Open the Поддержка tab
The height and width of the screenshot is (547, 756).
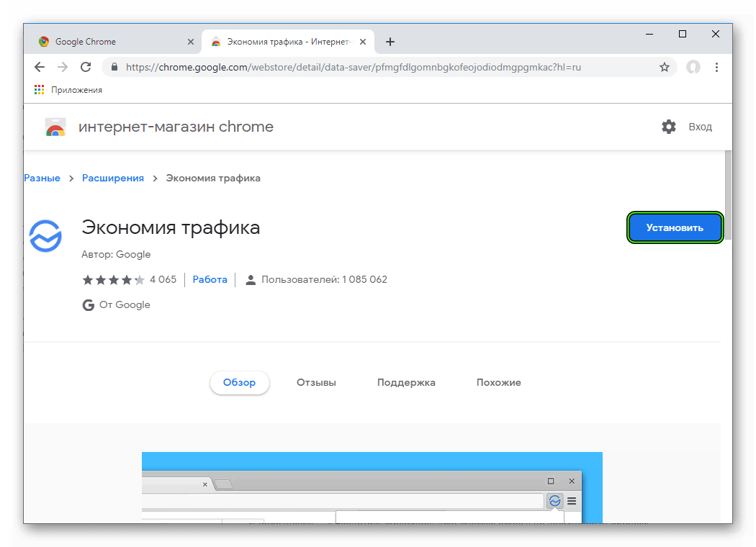[406, 383]
